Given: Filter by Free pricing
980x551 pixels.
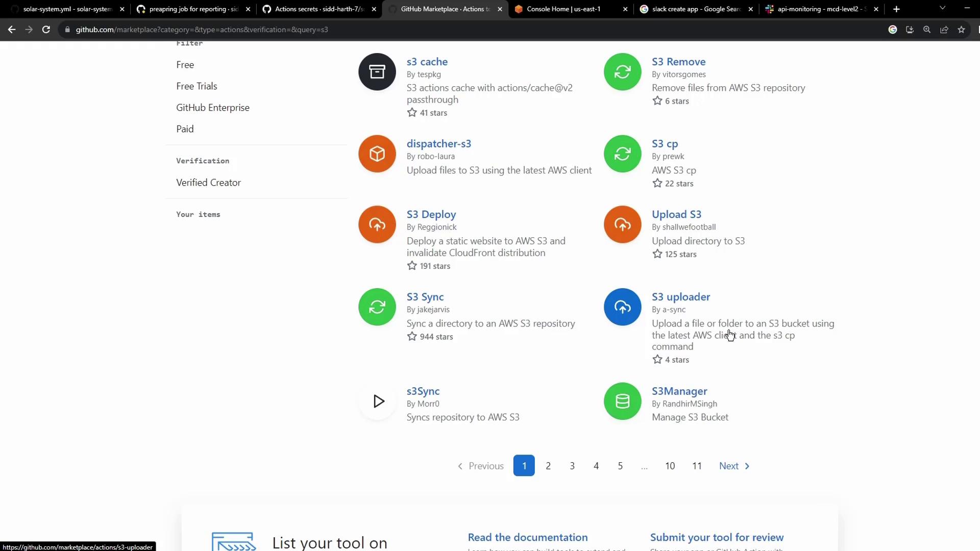Looking at the screenshot, I should (x=185, y=65).
